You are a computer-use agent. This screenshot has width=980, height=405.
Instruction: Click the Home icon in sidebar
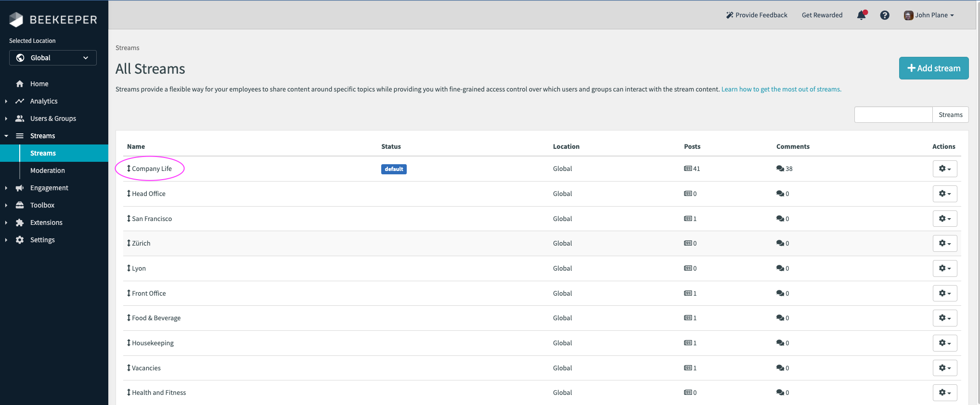click(x=20, y=84)
